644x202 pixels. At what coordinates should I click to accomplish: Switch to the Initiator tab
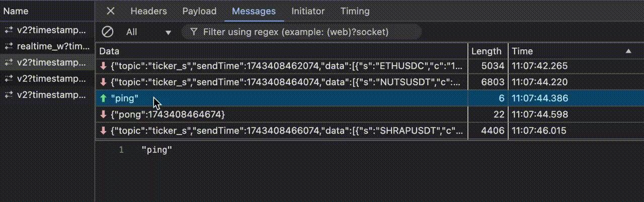pyautogui.click(x=308, y=11)
